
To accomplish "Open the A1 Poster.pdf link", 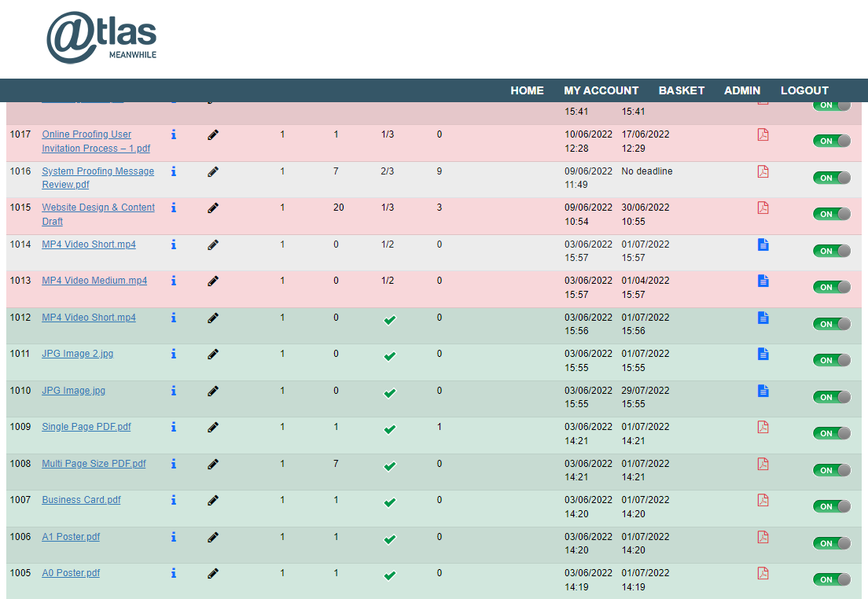I will (x=71, y=536).
